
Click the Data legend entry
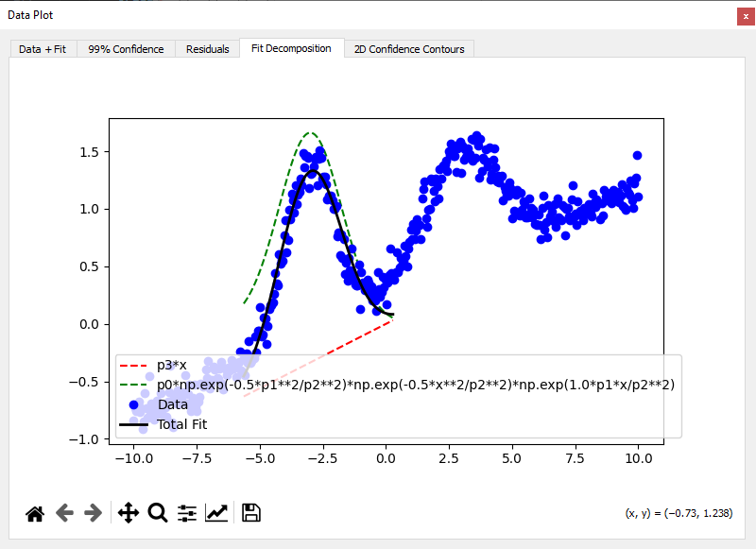[173, 404]
